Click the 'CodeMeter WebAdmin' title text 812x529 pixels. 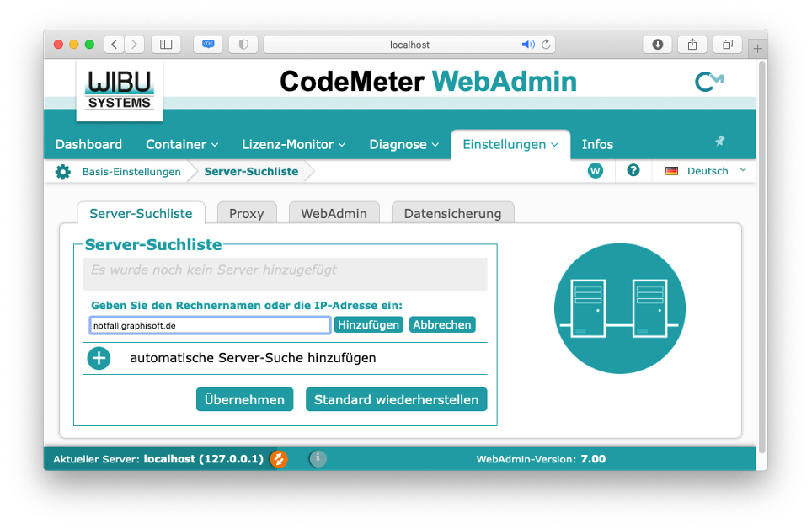[x=428, y=82]
